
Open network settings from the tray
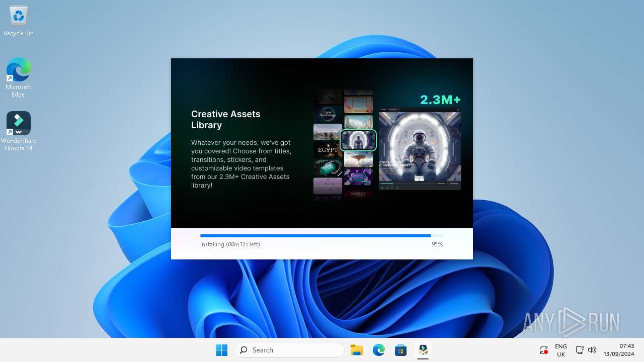pyautogui.click(x=580, y=350)
